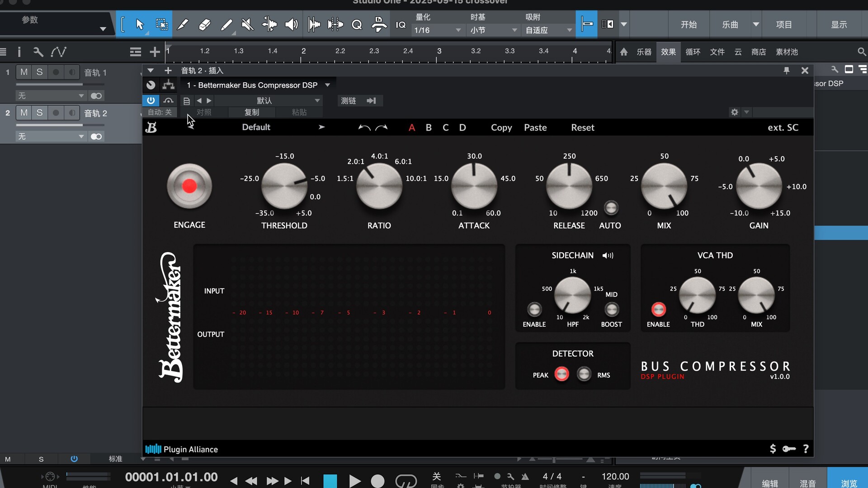868x488 pixels.
Task: Select RMS detector mode
Action: point(584,374)
